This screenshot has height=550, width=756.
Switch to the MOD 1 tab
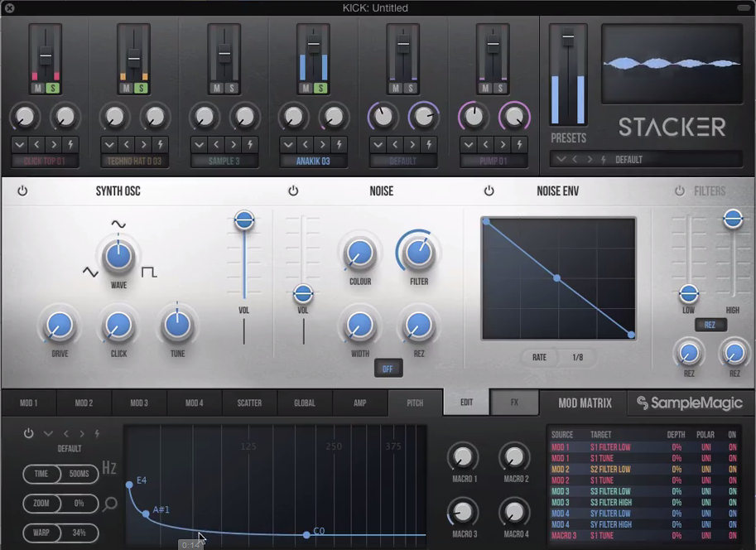(x=28, y=403)
